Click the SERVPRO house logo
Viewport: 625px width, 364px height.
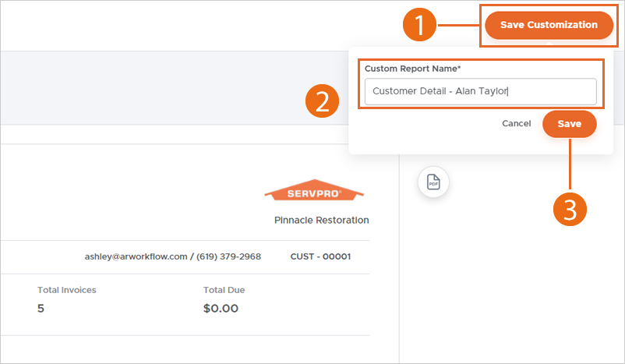coord(314,191)
